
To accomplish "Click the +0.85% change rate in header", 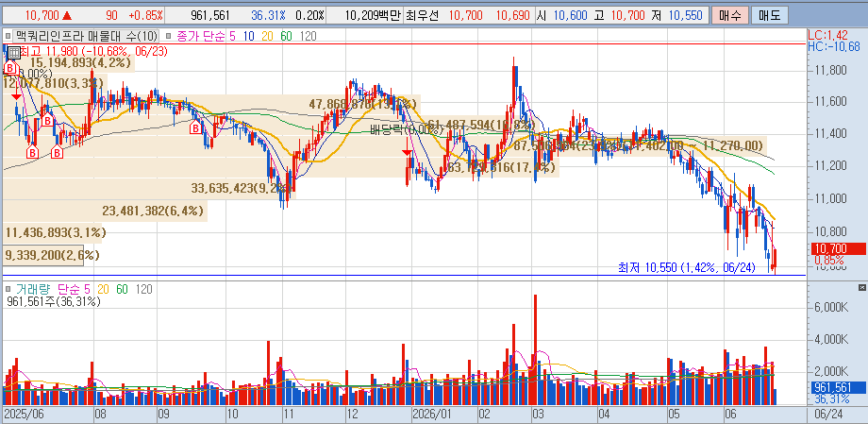I will pos(145,15).
